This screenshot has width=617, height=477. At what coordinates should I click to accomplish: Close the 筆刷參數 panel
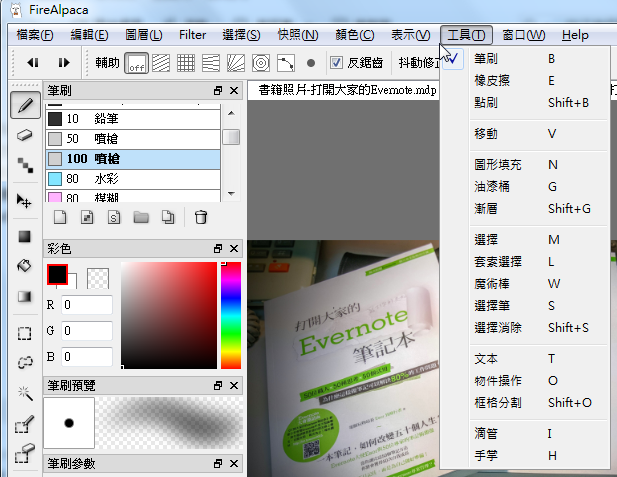point(234,464)
